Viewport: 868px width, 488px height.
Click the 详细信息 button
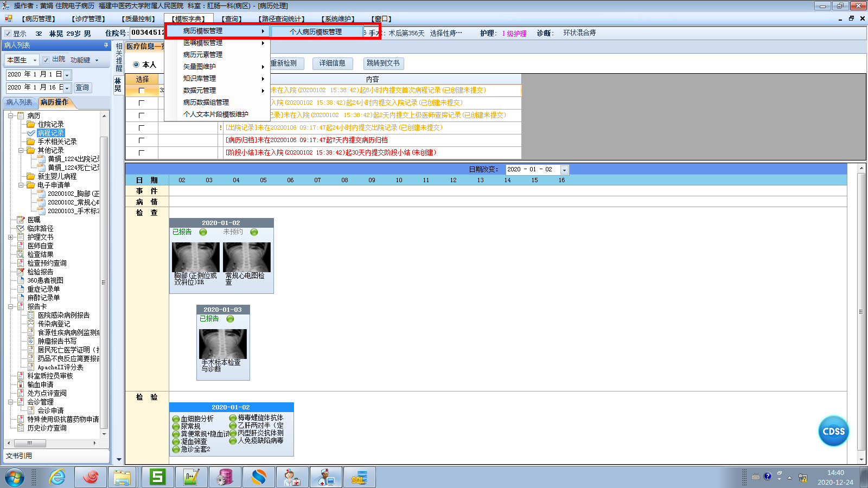(x=332, y=63)
